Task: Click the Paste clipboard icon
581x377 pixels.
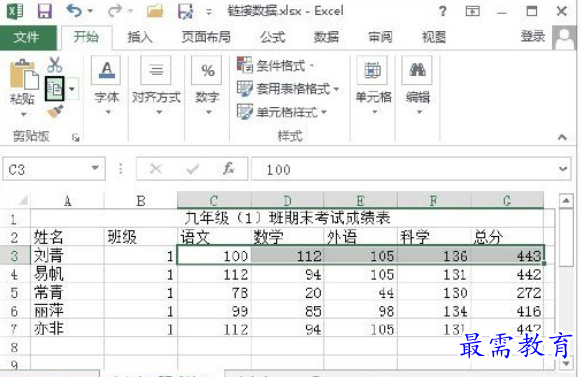Action: point(24,75)
